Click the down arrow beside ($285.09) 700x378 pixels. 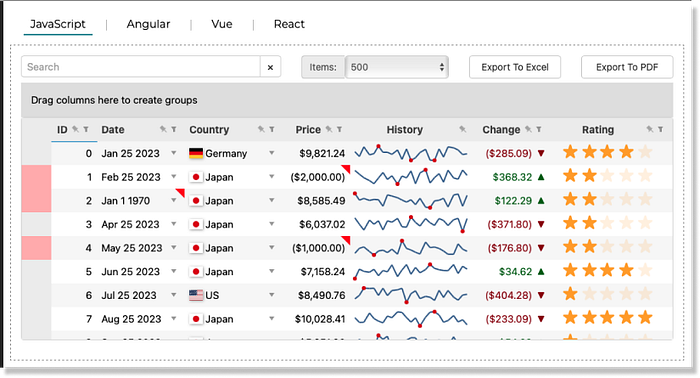coord(541,154)
